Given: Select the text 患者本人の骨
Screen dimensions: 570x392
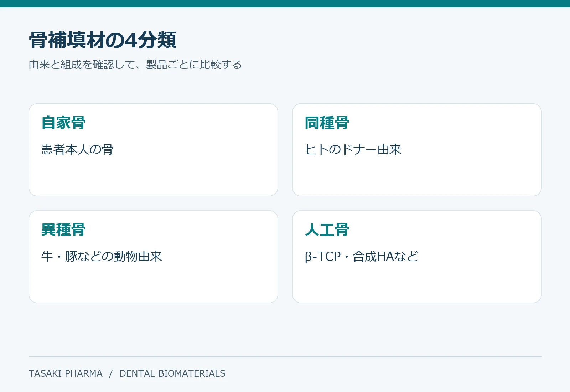Looking at the screenshot, I should click(x=77, y=149).
